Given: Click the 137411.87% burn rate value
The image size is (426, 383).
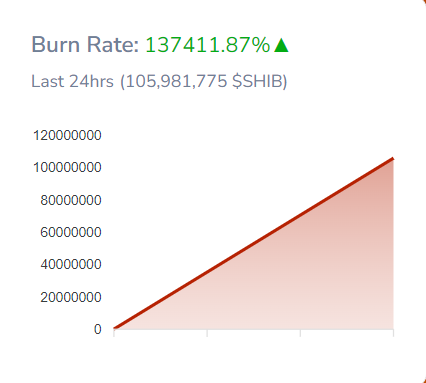Looking at the screenshot, I should [208, 45].
